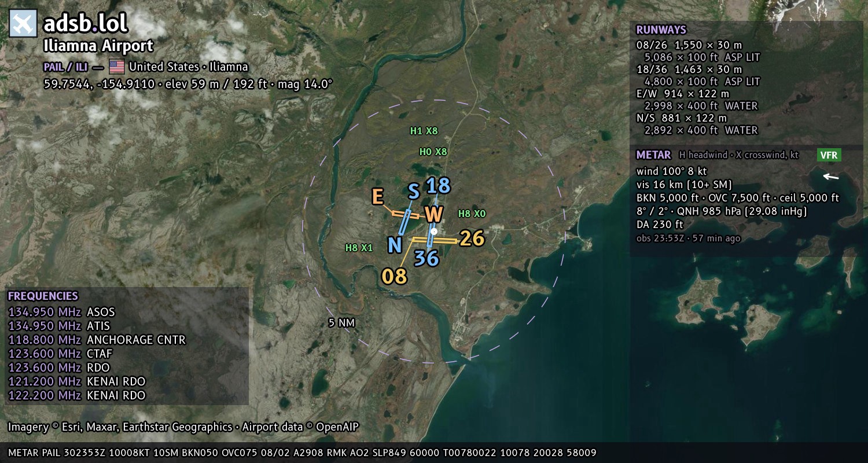Image resolution: width=868 pixels, height=463 pixels.
Task: Click the 134.950 MHz ATIS frequency row
Action: [59, 326]
